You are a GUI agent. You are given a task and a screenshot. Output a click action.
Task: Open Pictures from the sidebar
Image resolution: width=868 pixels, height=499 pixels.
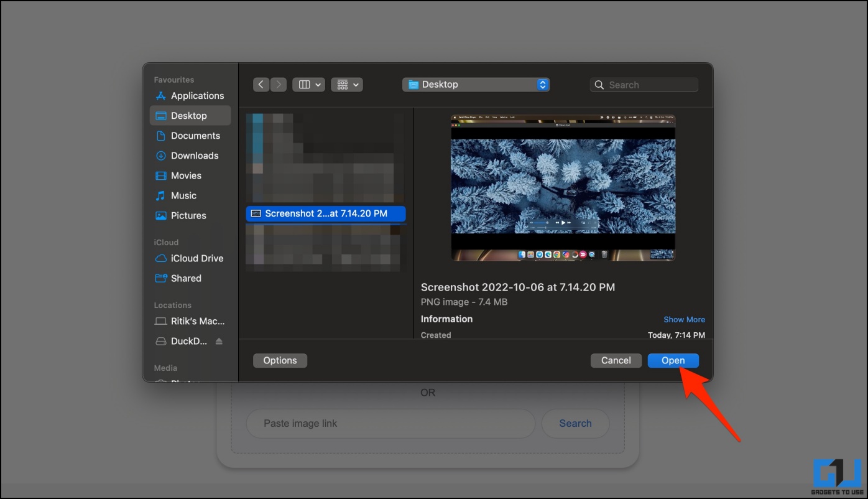[x=190, y=215]
